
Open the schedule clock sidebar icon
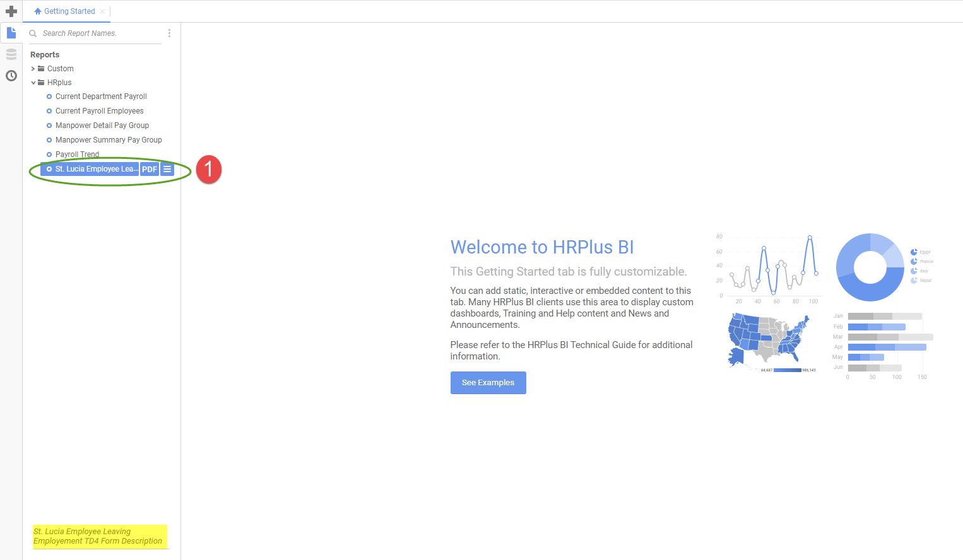pyautogui.click(x=11, y=76)
